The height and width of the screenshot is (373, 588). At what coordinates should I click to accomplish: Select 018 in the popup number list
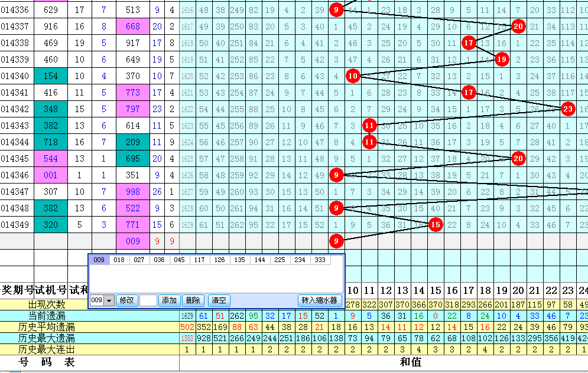[119, 260]
